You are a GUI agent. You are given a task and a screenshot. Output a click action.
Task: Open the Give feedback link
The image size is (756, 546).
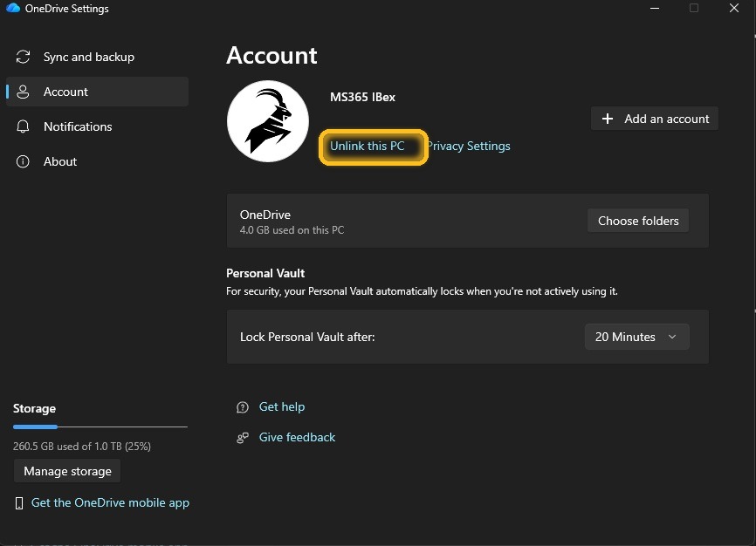tap(297, 437)
